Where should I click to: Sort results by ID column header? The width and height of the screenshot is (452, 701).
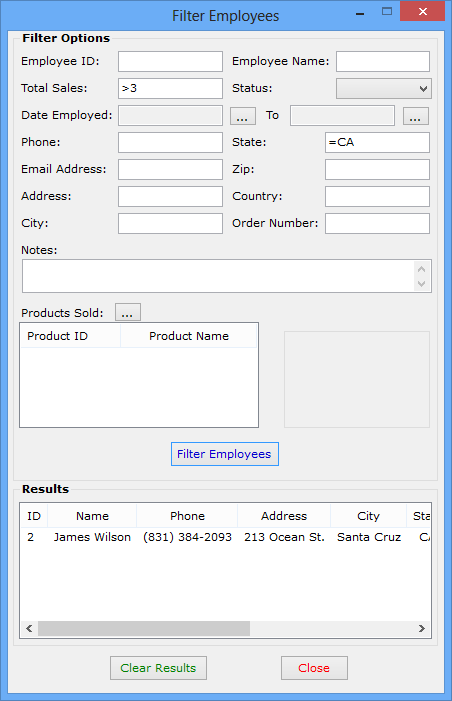click(34, 516)
